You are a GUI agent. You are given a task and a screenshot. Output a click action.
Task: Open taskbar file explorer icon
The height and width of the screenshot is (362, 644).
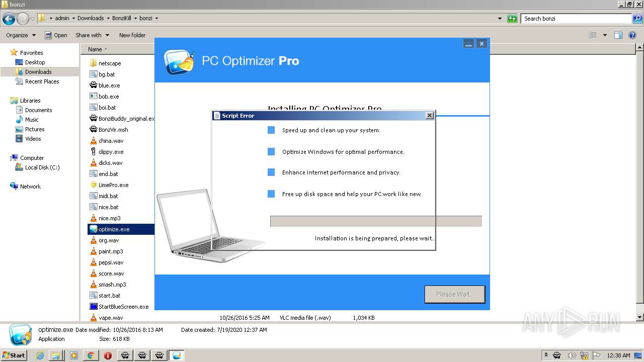[x=56, y=355]
